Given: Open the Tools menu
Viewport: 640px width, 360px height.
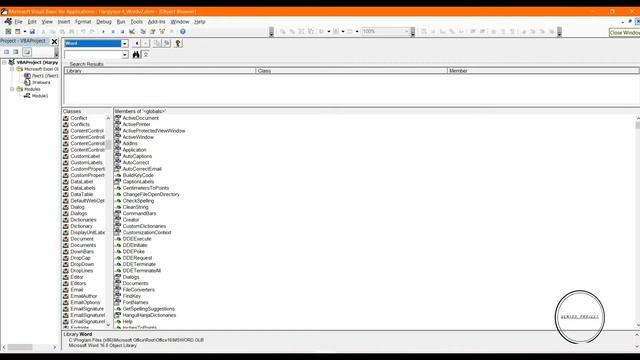Looking at the screenshot, I should click(136, 22).
